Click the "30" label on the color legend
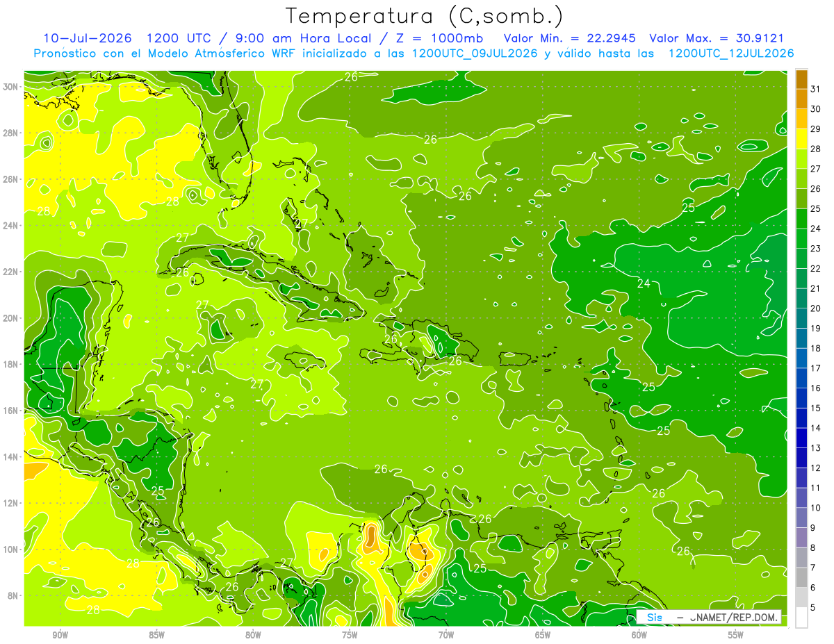This screenshot has width=834, height=644. [x=816, y=109]
